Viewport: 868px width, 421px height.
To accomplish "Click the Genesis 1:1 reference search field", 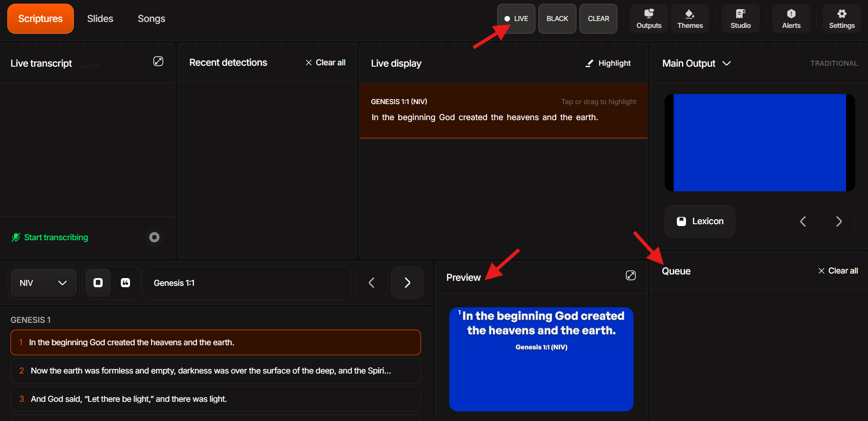I will [247, 283].
